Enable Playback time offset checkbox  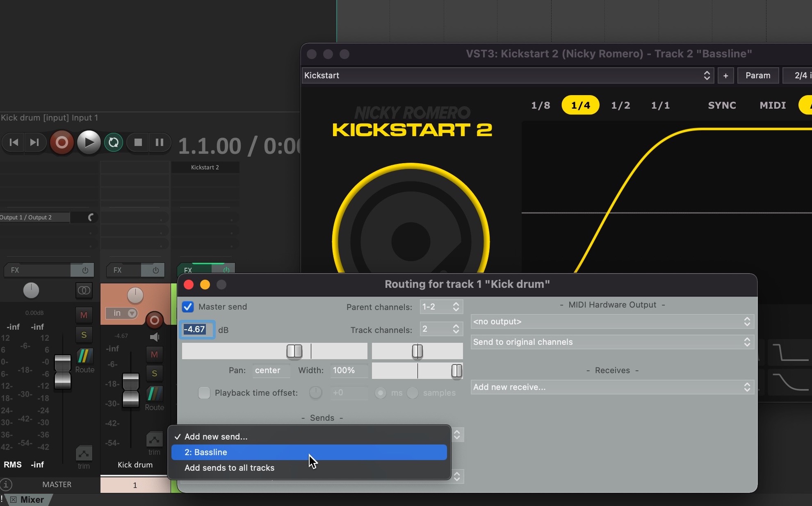click(x=204, y=393)
